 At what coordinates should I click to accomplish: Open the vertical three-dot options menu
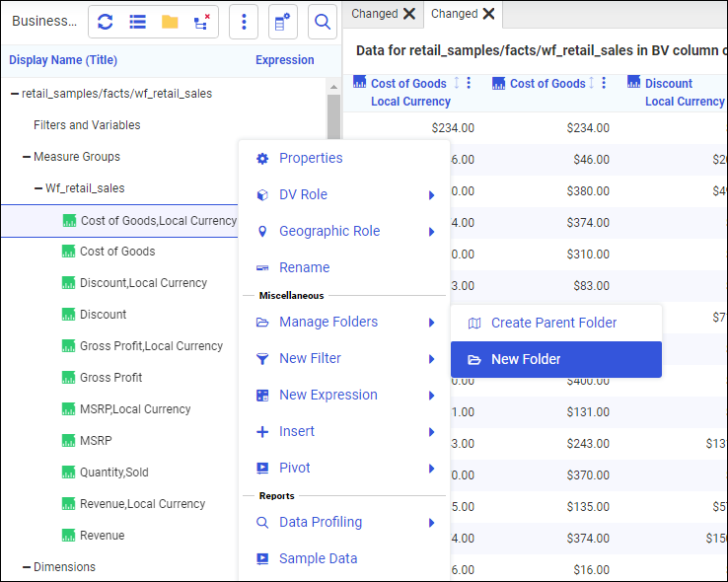244,22
